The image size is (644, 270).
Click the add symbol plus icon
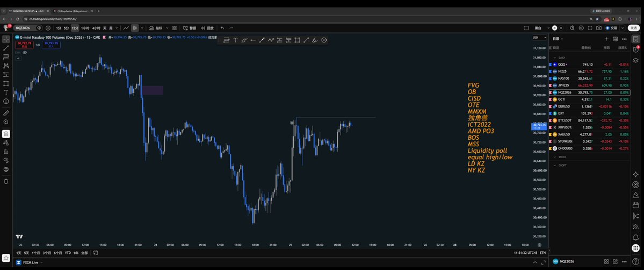coord(48,28)
